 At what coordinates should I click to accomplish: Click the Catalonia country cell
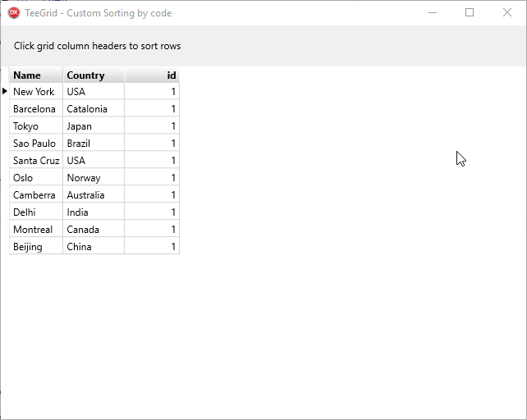94,108
